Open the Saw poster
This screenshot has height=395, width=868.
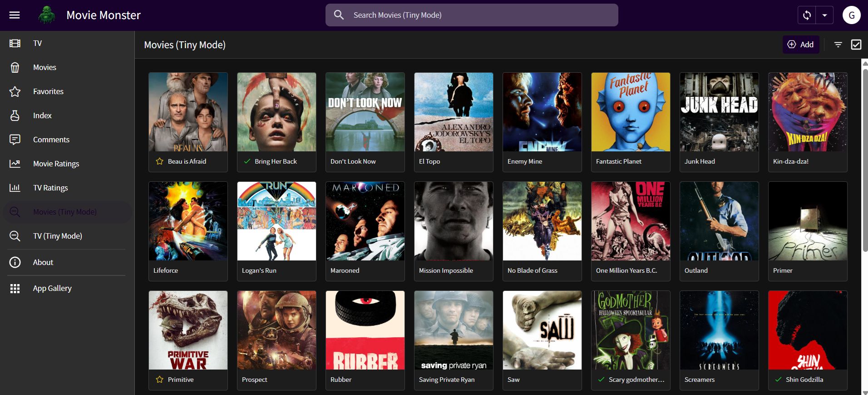pos(542,330)
